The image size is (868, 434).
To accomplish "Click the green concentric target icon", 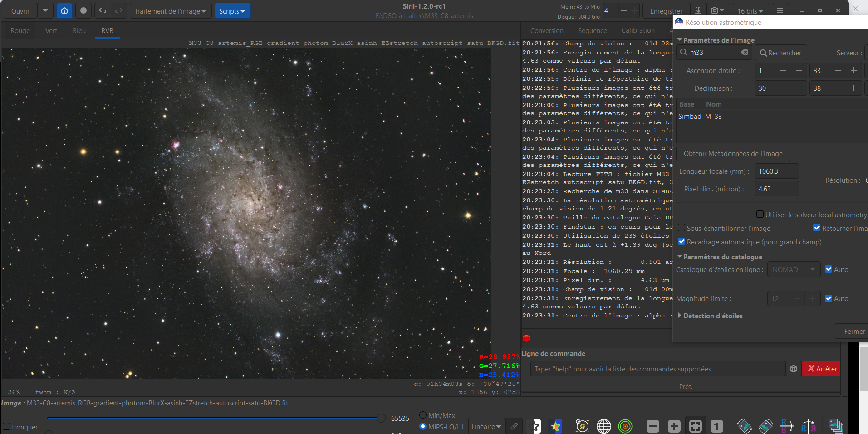I will (625, 426).
